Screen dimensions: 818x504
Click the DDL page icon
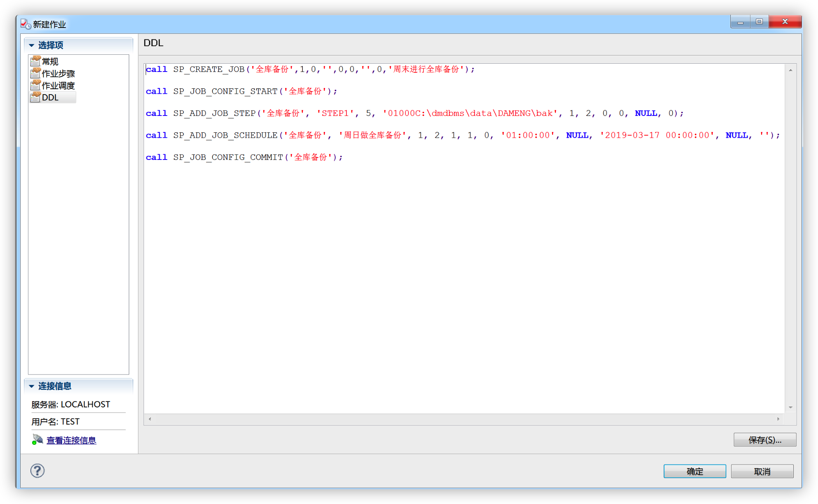click(35, 97)
